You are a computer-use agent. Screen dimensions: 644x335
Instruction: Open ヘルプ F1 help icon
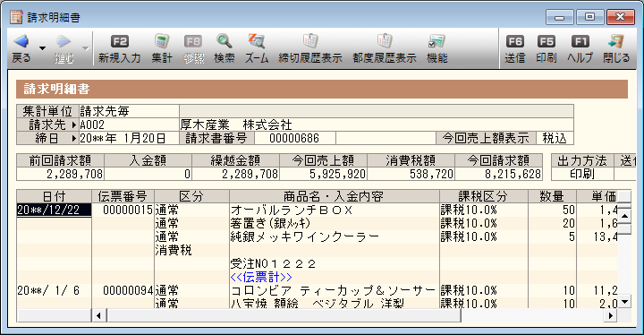(x=580, y=41)
